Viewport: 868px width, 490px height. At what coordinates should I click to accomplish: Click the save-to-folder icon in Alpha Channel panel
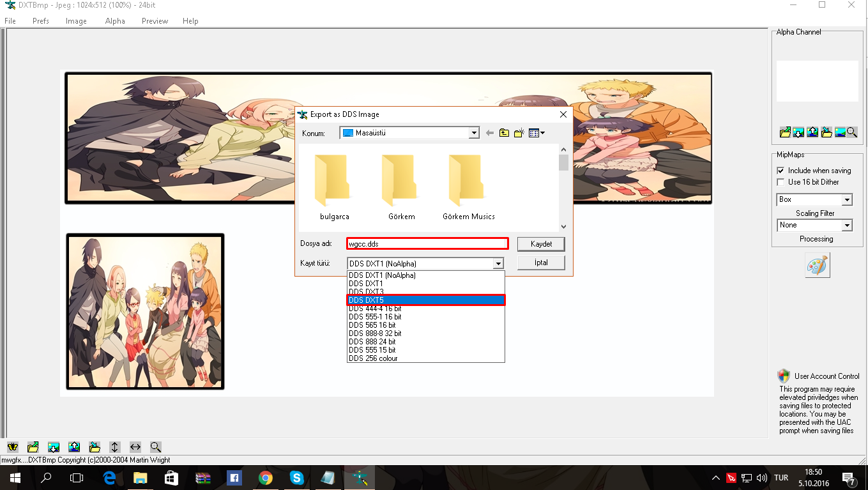pos(826,132)
